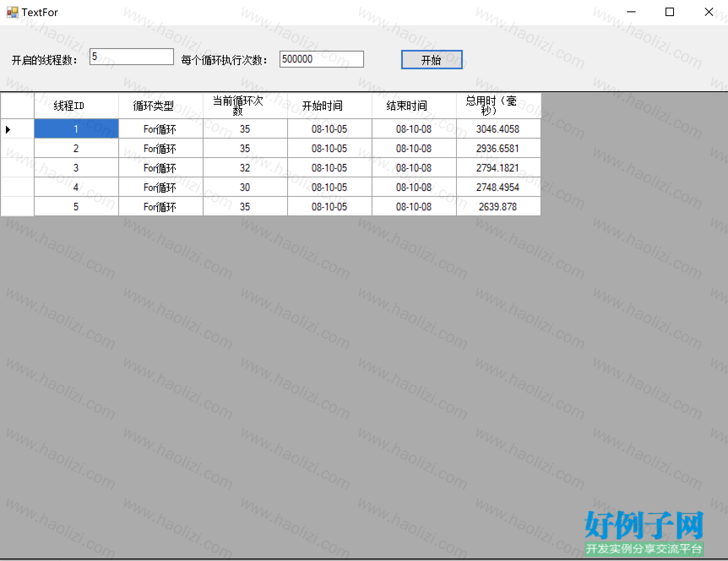Image resolution: width=728 pixels, height=561 pixels.
Task: Select total time cell 2748.4954
Action: pos(499,187)
